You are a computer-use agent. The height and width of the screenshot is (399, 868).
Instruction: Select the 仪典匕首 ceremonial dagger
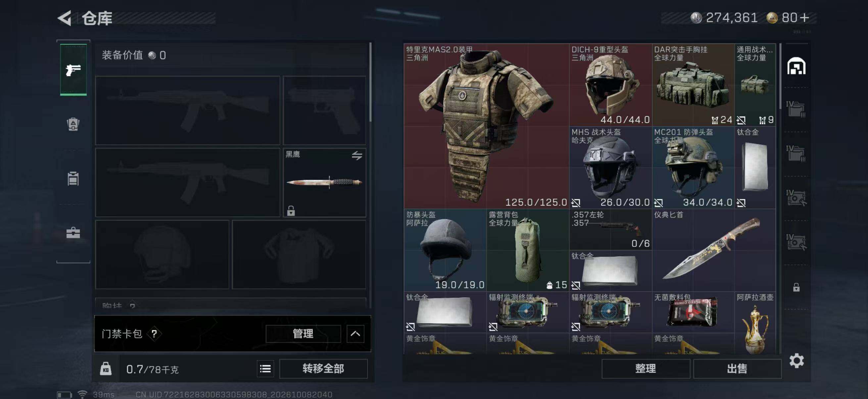[714, 250]
